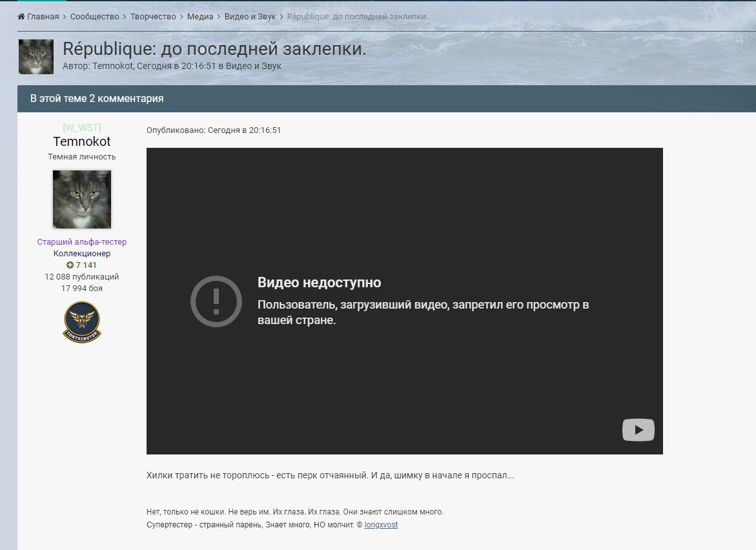Screen dimensions: 756x550
Task: Click the Коллекционер rank label
Action: pos(82,253)
